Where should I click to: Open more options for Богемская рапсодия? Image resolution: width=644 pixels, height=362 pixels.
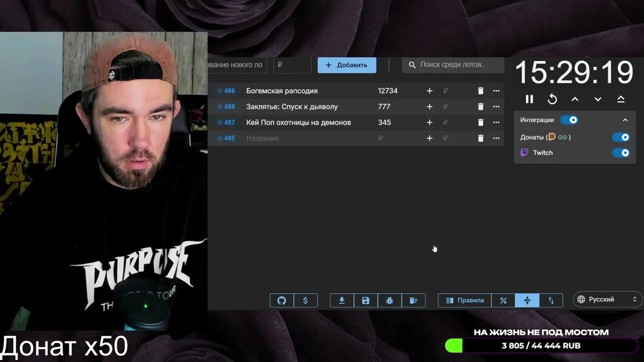coord(496,91)
